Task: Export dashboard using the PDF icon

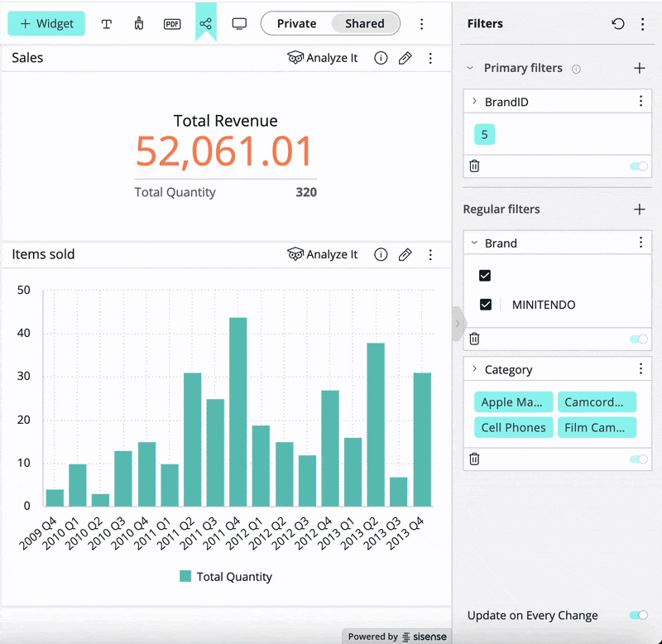Action: tap(172, 24)
